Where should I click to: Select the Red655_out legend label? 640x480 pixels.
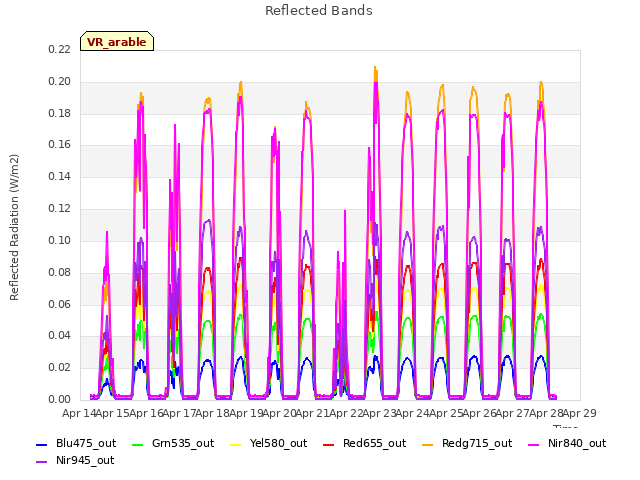coord(375,443)
